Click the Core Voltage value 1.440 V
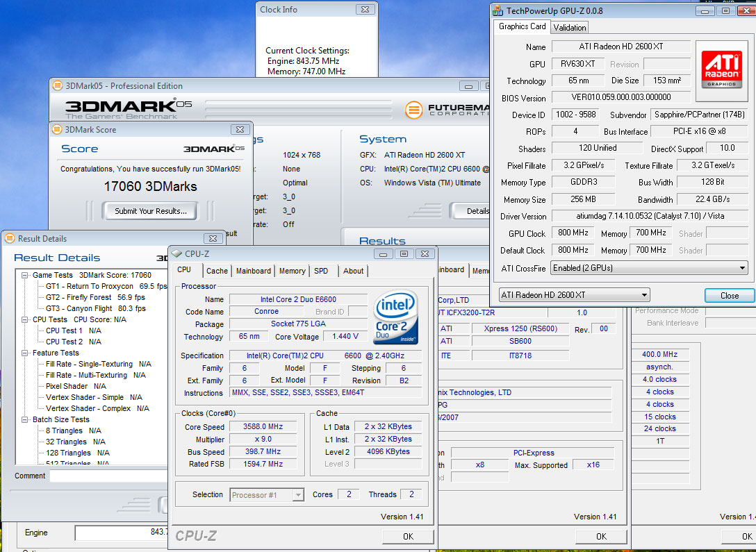This screenshot has width=756, height=552. pyautogui.click(x=345, y=336)
